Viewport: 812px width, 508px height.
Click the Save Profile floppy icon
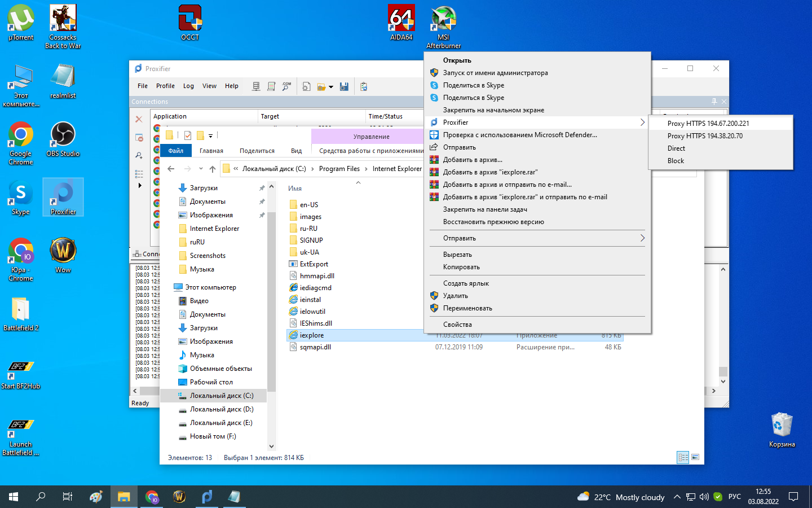click(x=344, y=86)
